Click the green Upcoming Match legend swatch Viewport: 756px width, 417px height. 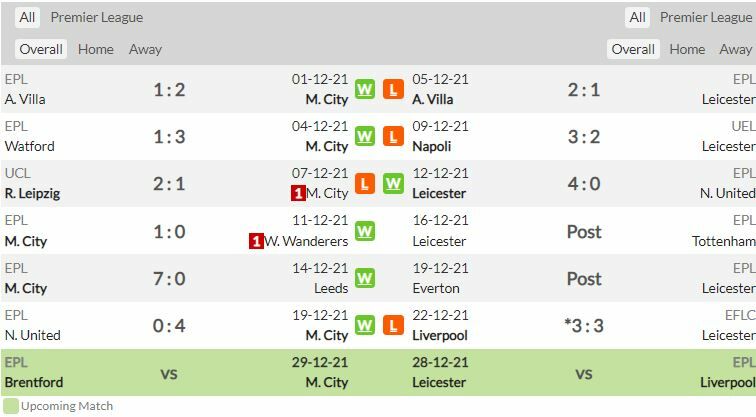pos(10,406)
